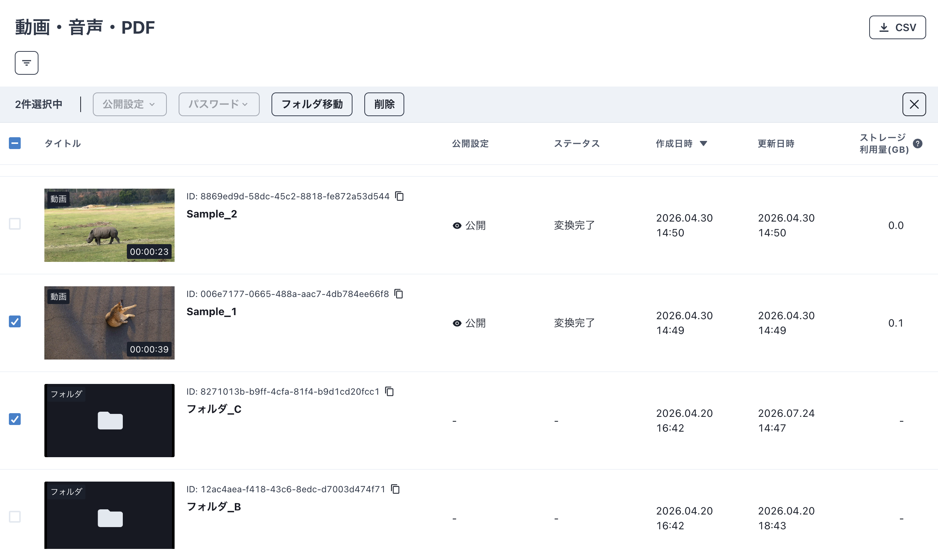Screen dimensions: 938x560
Task: Check the フォルダ_B row checkbox
Action: 15,517
